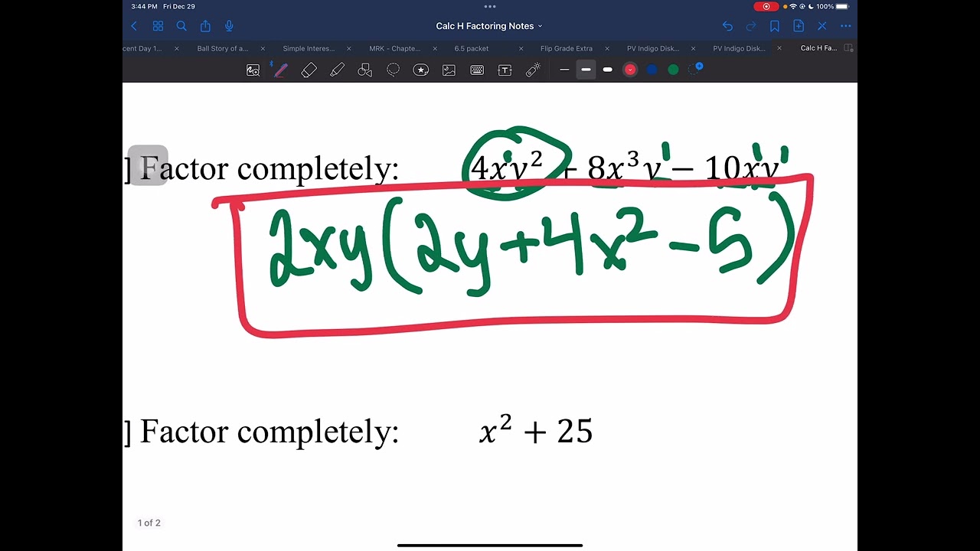Choose the thinnest stroke width
980x551 pixels.
coord(564,70)
